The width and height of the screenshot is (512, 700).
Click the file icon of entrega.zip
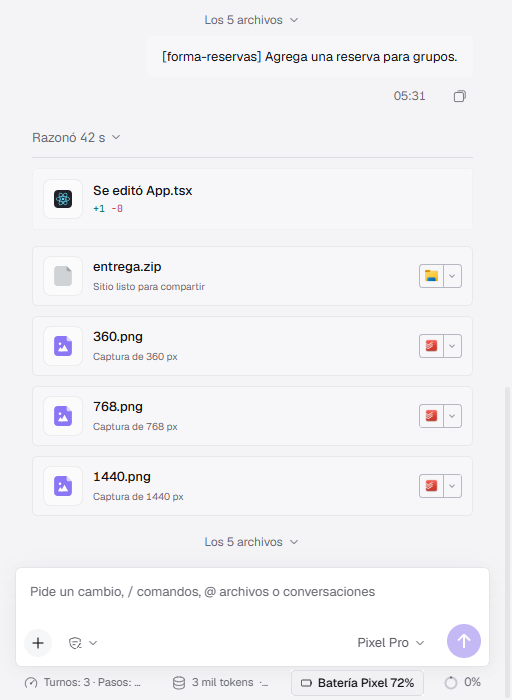(x=63, y=276)
